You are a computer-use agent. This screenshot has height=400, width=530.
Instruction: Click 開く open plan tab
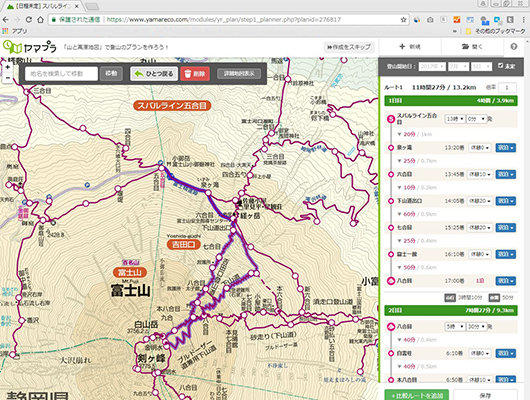click(x=472, y=47)
